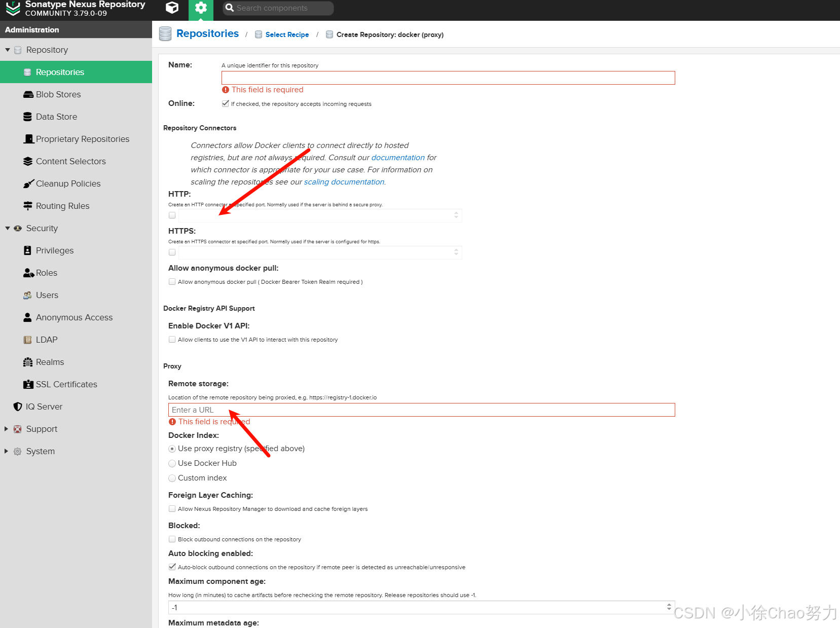The image size is (840, 628).
Task: Collapse the Security tree section
Action: point(8,228)
